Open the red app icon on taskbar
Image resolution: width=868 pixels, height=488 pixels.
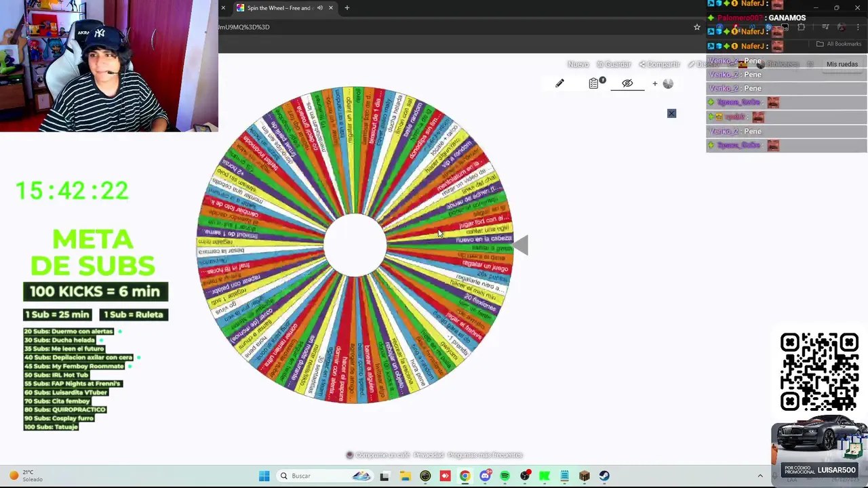coord(445,476)
